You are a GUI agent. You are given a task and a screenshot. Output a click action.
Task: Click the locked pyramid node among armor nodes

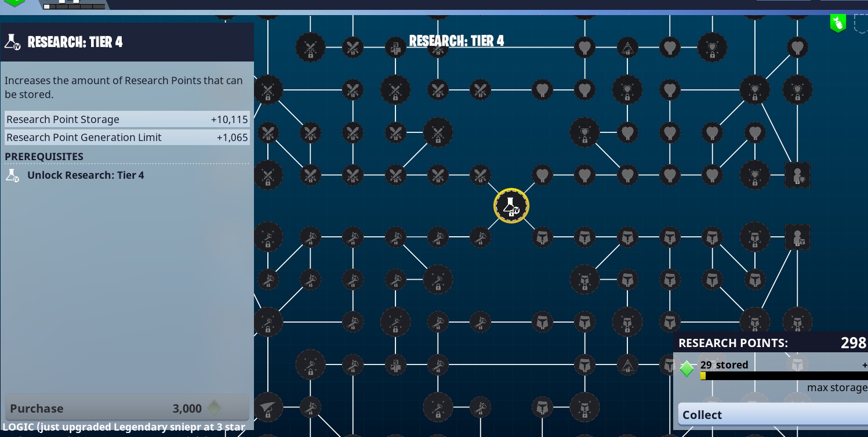click(627, 365)
